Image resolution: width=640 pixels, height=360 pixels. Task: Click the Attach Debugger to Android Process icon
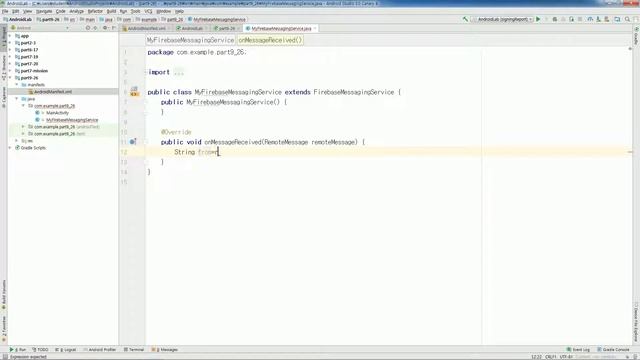571,19
